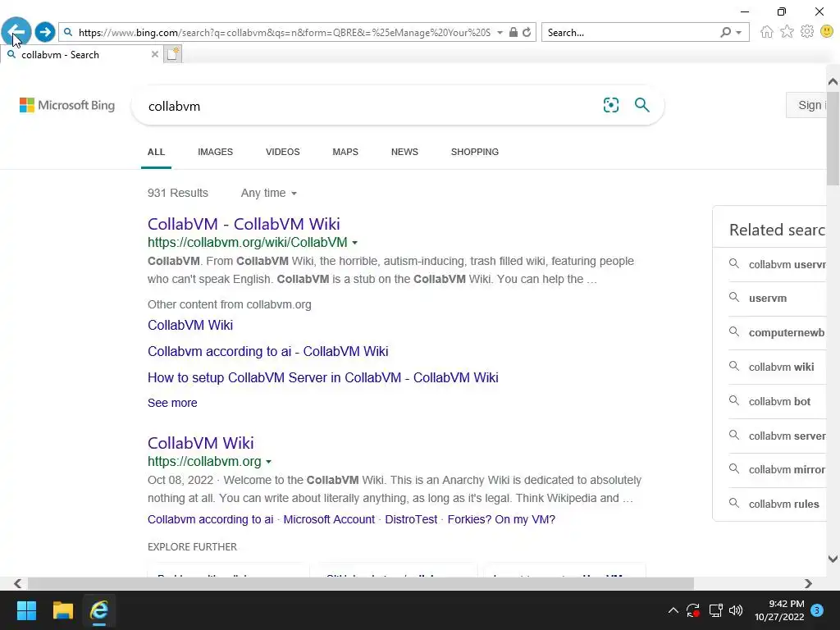Refresh the page with the reload icon
The height and width of the screenshot is (630, 840).
(x=527, y=32)
